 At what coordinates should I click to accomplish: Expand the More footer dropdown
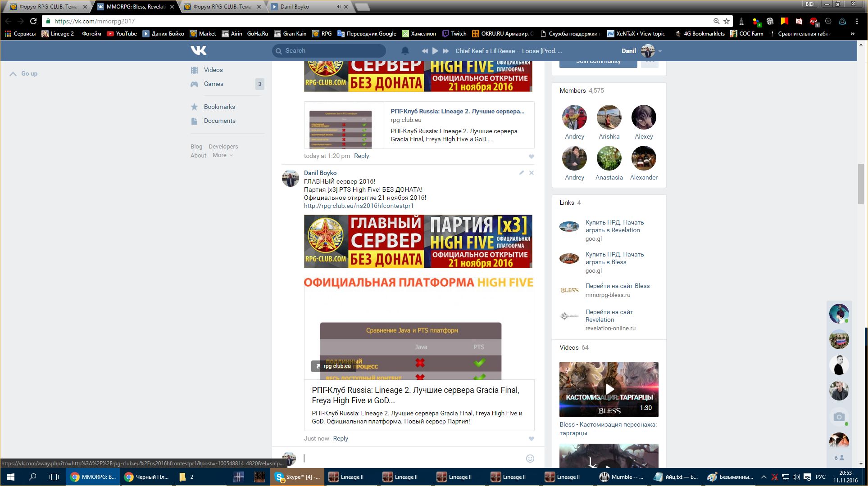point(223,155)
